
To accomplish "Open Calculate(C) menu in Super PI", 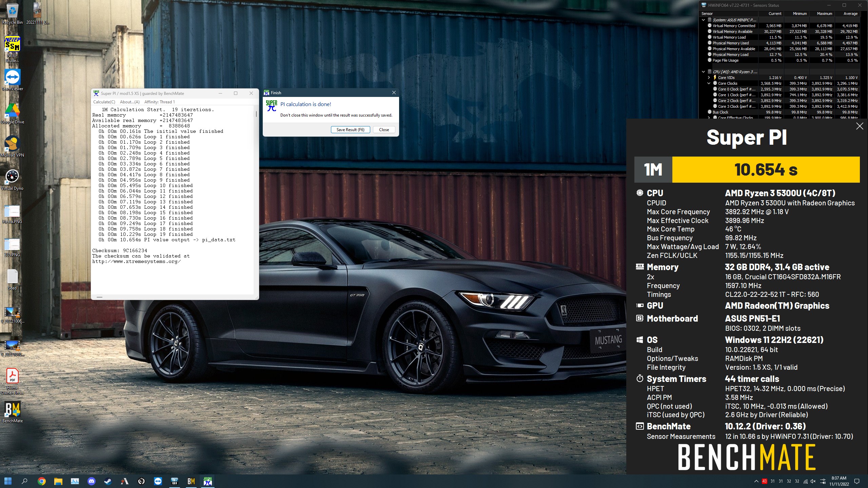I will pyautogui.click(x=104, y=102).
